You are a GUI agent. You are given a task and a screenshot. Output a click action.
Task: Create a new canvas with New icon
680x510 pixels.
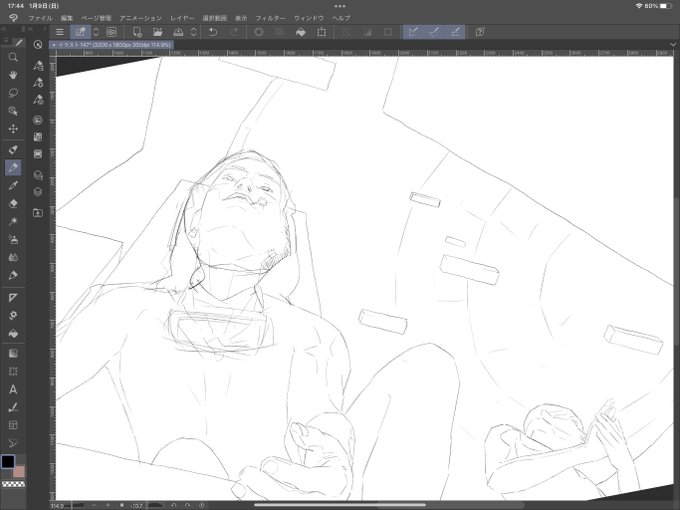pos(137,32)
